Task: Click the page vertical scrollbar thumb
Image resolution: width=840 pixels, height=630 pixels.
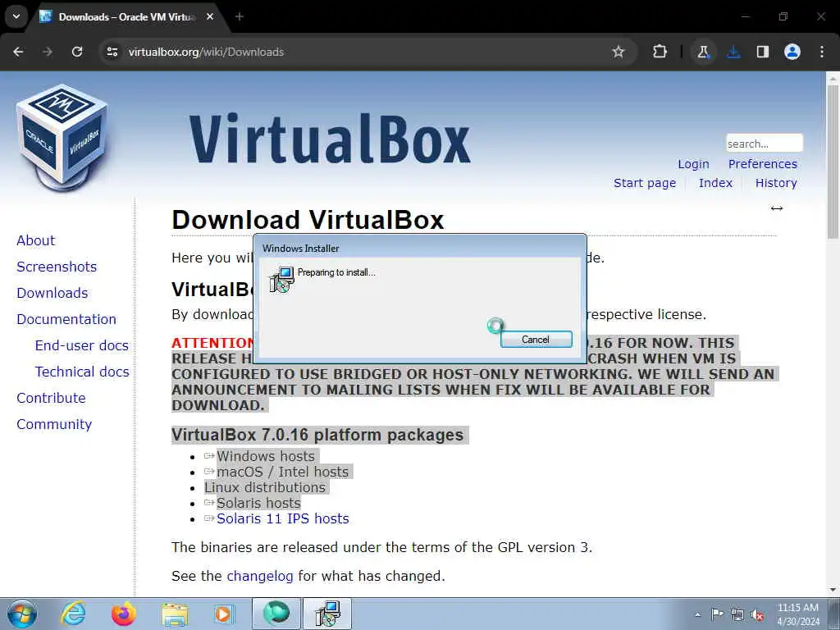Action: click(833, 161)
